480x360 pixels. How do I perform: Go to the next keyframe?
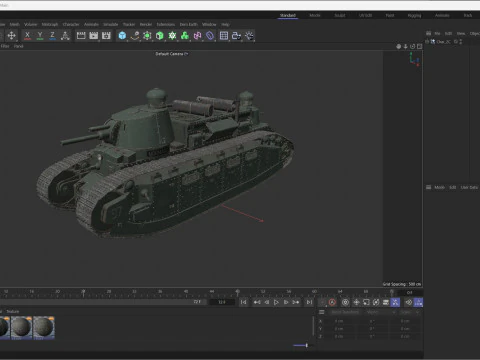pos(296,302)
